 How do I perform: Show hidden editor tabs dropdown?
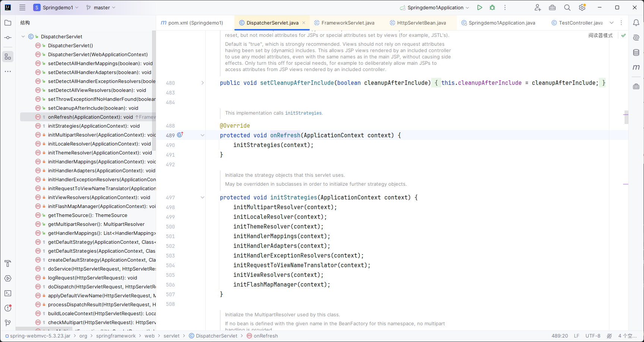[x=612, y=23]
